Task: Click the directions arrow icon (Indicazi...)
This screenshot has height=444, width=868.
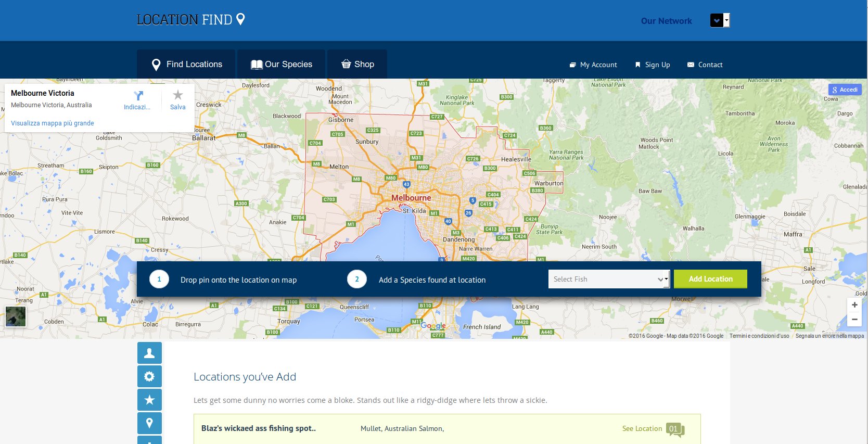Action: [x=138, y=96]
